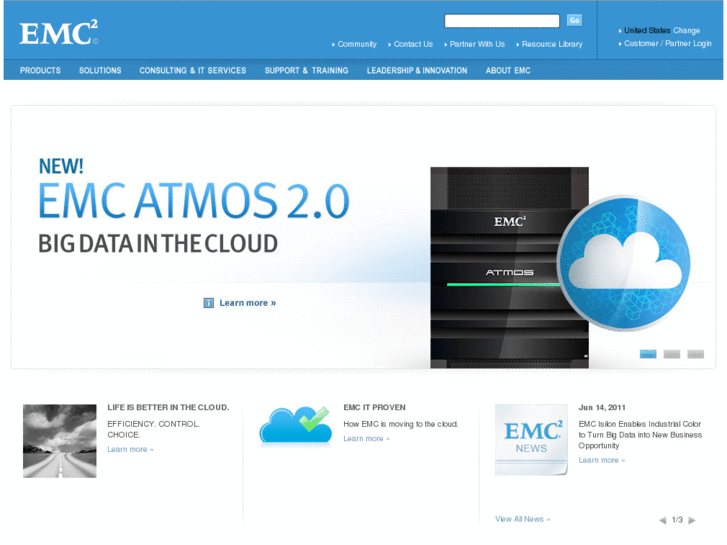Click the cloud with checkmark icon
This screenshot has height=545, width=727.
coord(295,424)
